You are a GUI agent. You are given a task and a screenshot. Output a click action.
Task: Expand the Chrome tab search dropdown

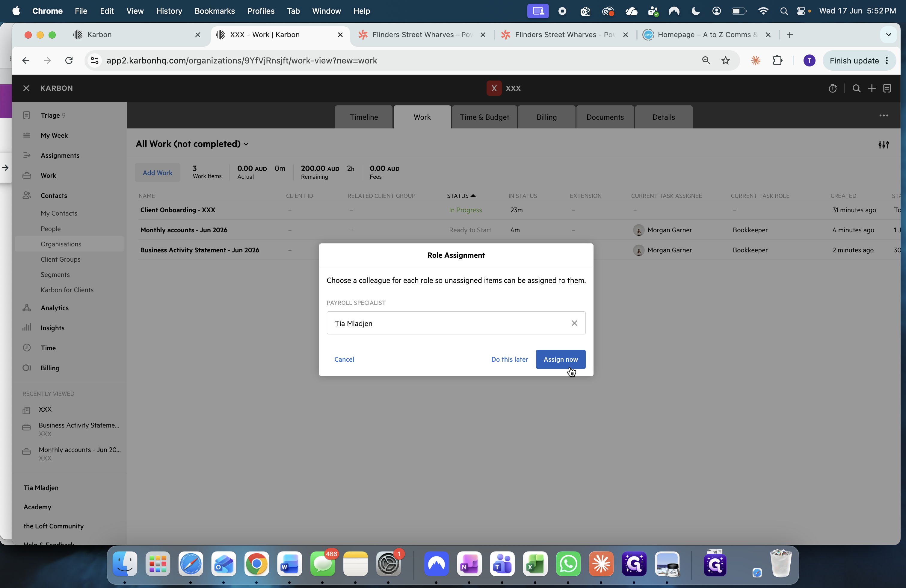click(x=889, y=35)
